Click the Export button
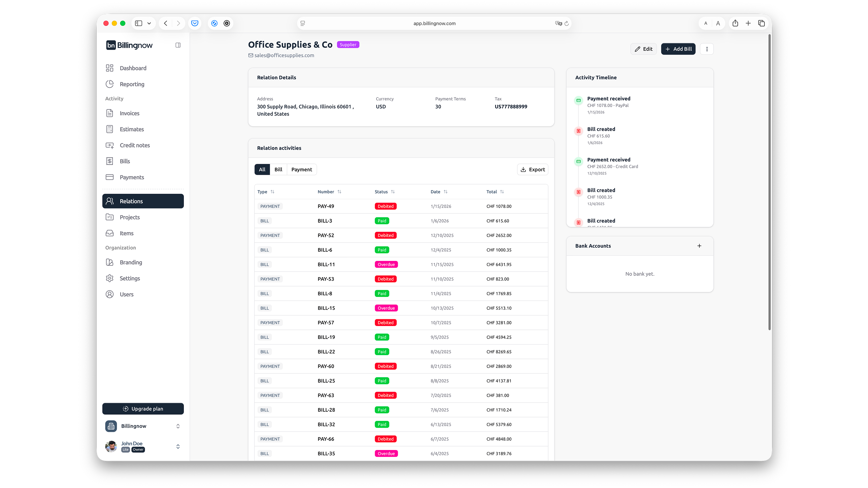This screenshot has height=488, width=868. click(x=532, y=169)
